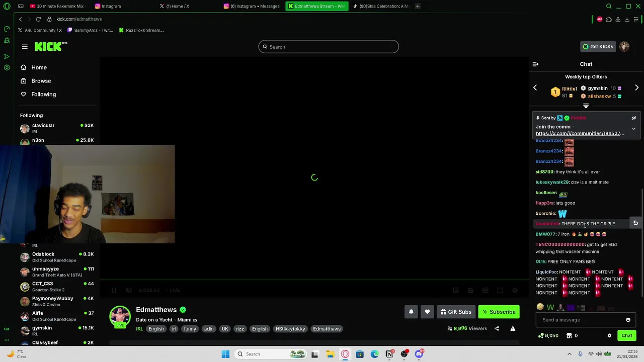This screenshot has height=362, width=644.
Task: Open chat settings gear
Action: coord(609,335)
